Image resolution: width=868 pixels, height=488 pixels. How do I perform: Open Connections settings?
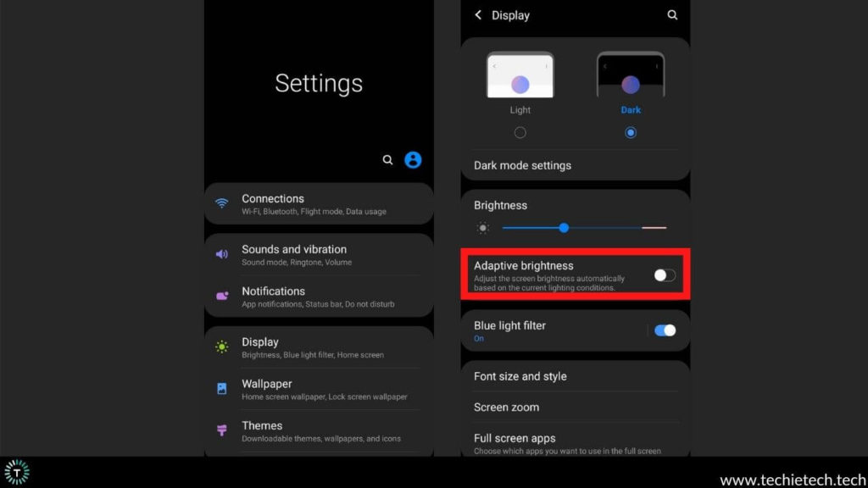pyautogui.click(x=319, y=203)
